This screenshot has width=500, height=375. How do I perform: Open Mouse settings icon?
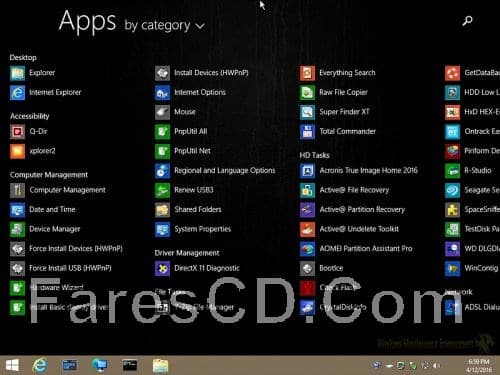[162, 112]
